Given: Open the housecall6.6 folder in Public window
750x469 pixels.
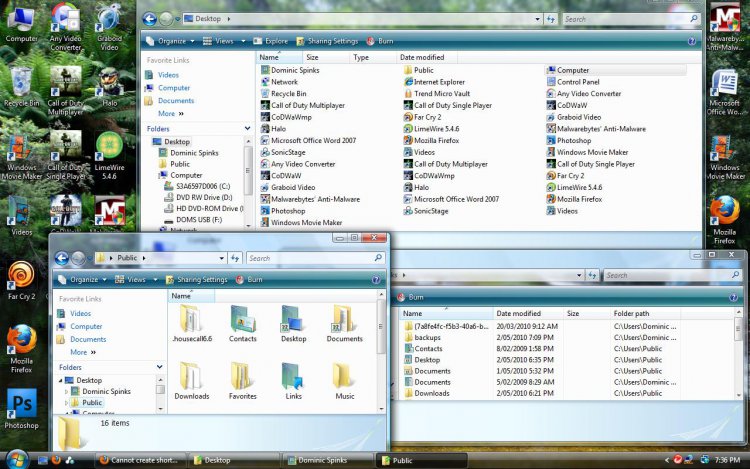Looking at the screenshot, I should pyautogui.click(x=192, y=324).
